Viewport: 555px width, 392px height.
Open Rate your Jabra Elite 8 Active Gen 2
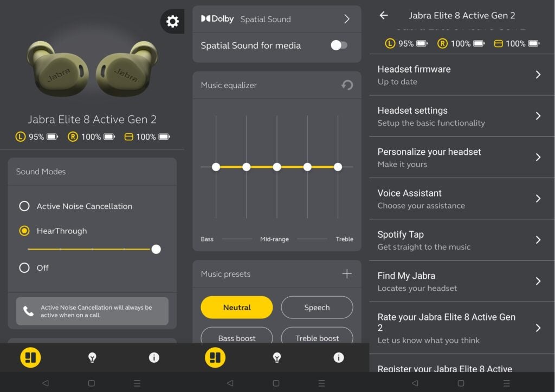tap(462, 328)
